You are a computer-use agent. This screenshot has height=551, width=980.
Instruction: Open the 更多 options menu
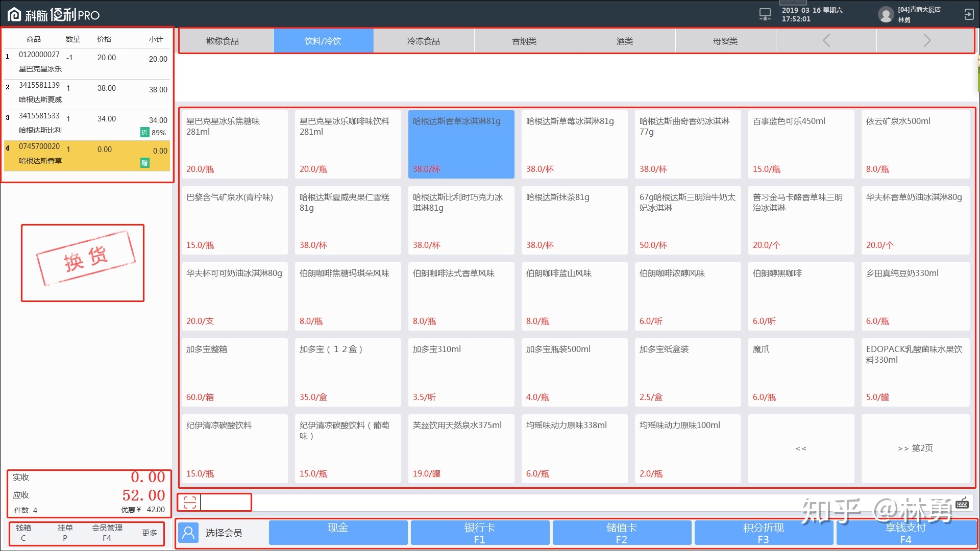coord(149,533)
